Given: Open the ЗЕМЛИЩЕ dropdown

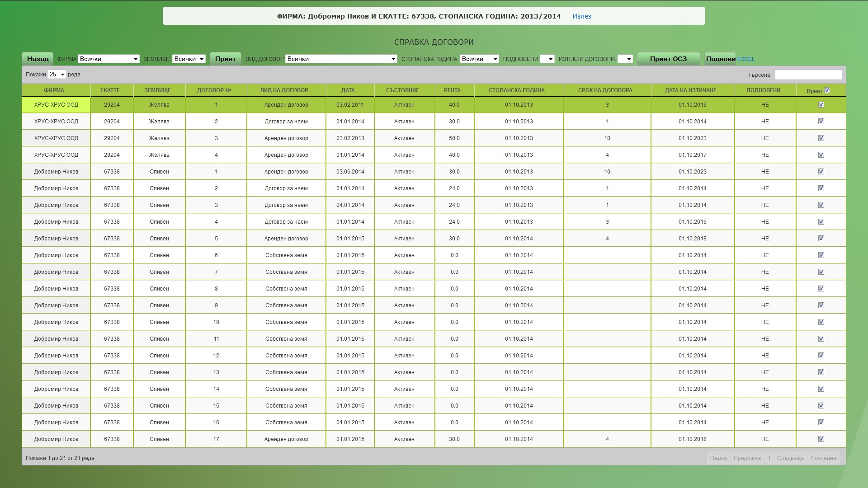Looking at the screenshot, I should coord(189,59).
